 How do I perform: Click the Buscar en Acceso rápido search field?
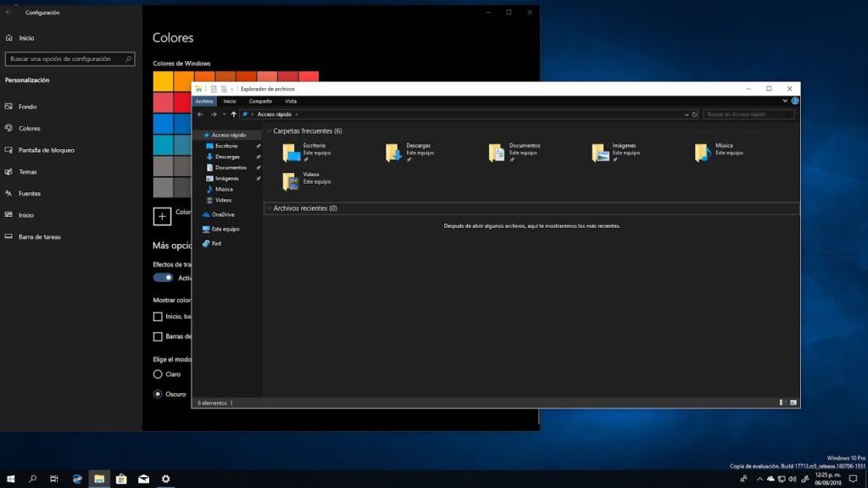pos(746,114)
